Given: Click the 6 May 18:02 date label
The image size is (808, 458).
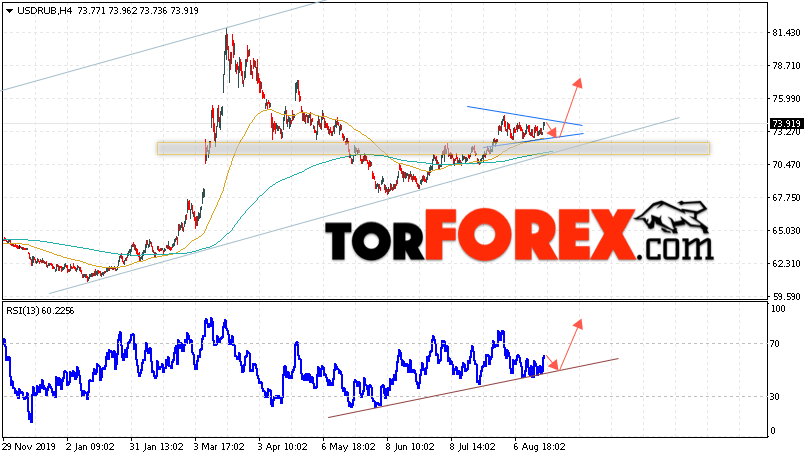Looking at the screenshot, I should (347, 447).
